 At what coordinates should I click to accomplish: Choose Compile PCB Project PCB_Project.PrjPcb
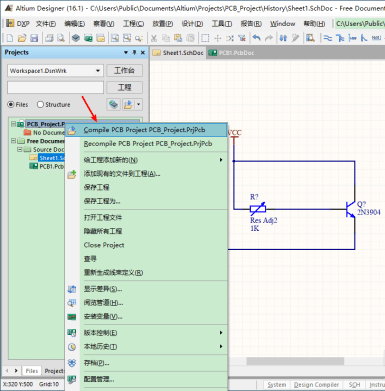click(146, 130)
